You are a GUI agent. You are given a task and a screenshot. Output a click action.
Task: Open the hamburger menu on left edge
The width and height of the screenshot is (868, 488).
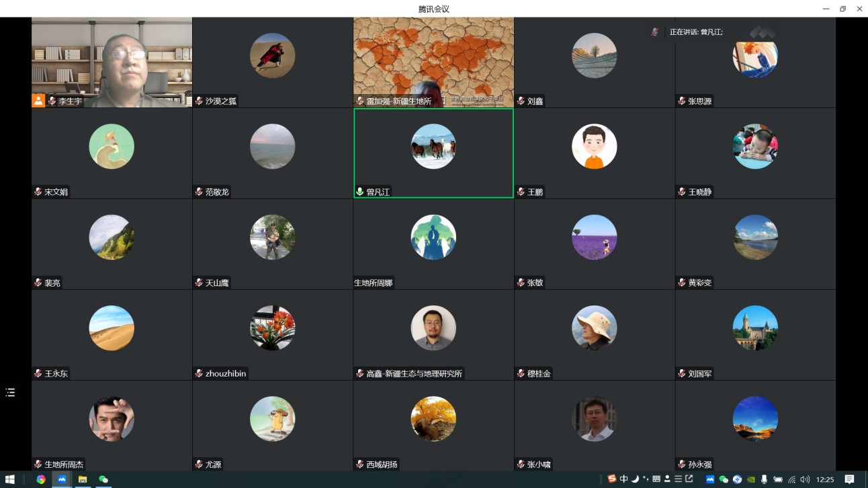coord(10,393)
